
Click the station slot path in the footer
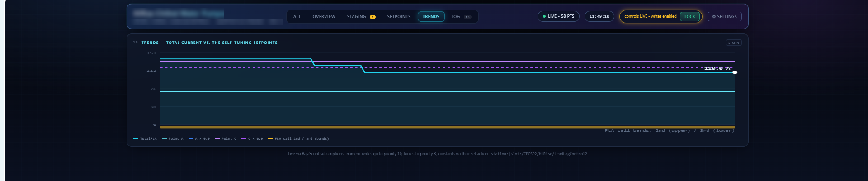pos(539,154)
